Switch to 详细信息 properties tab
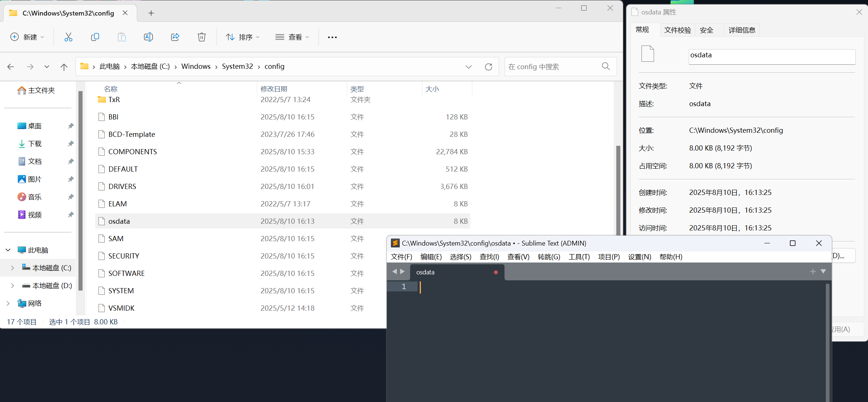 [742, 30]
